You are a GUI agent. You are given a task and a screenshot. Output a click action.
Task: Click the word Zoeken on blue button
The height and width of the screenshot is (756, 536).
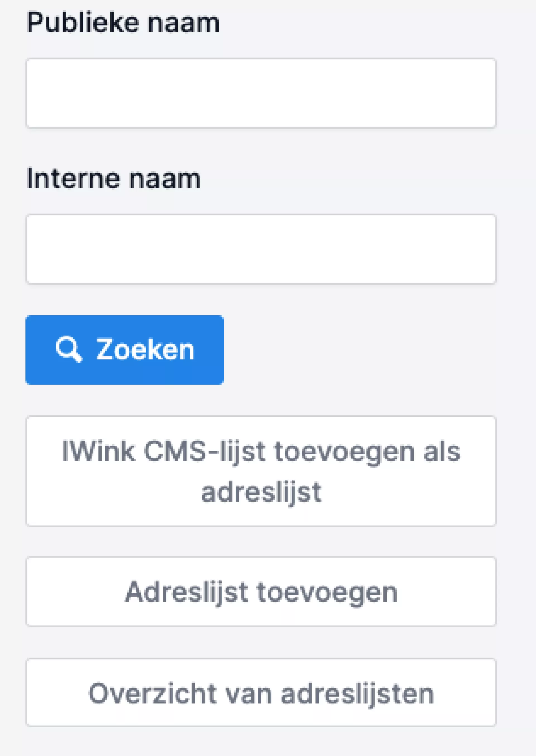point(145,350)
